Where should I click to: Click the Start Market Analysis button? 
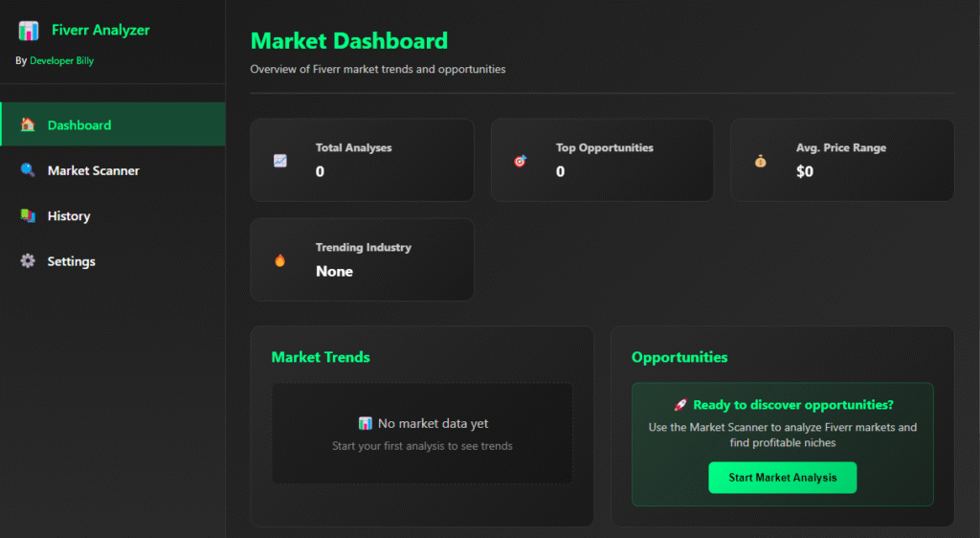pos(783,478)
